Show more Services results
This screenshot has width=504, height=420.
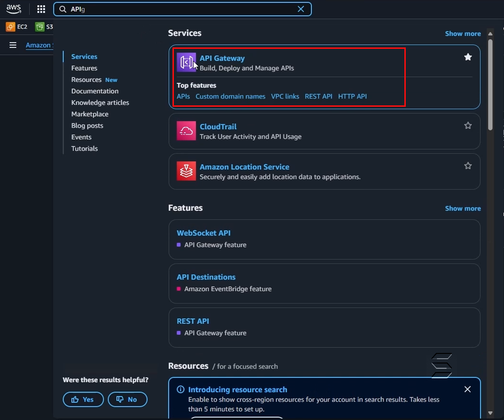tap(463, 34)
